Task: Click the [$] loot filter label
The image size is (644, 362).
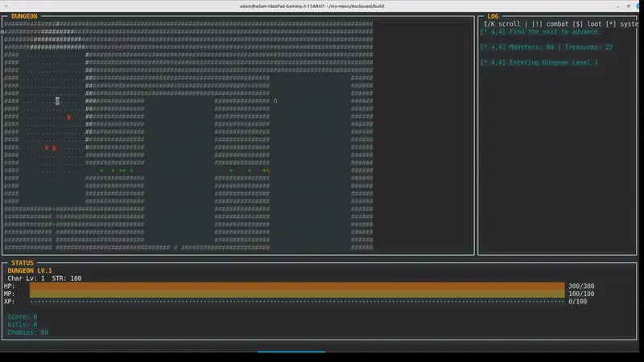Action: (587, 24)
